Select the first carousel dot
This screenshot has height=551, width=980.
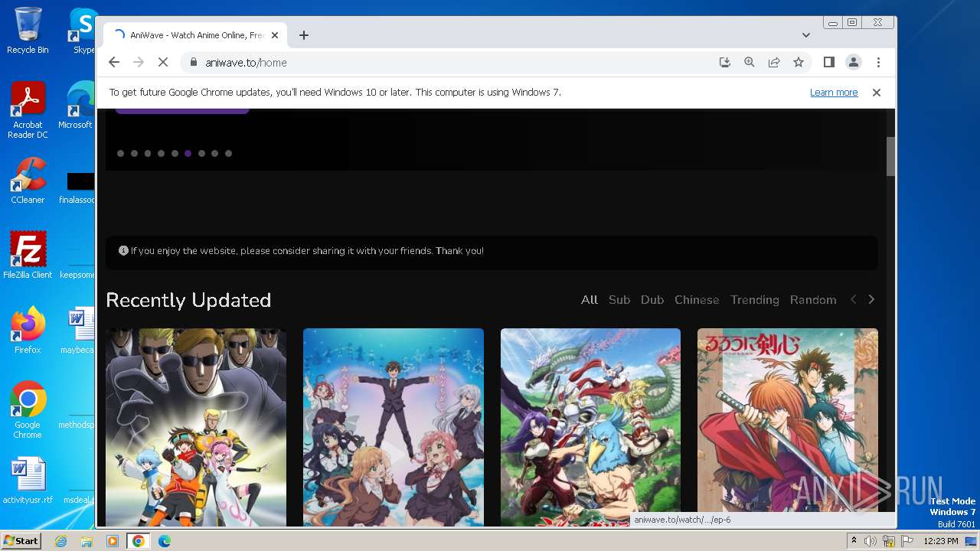pyautogui.click(x=120, y=153)
